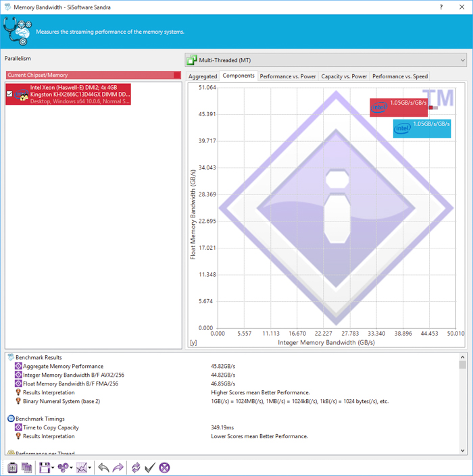Click the results list scrollbar down arrow
Viewport: 473px width, 476px height.
(462, 450)
